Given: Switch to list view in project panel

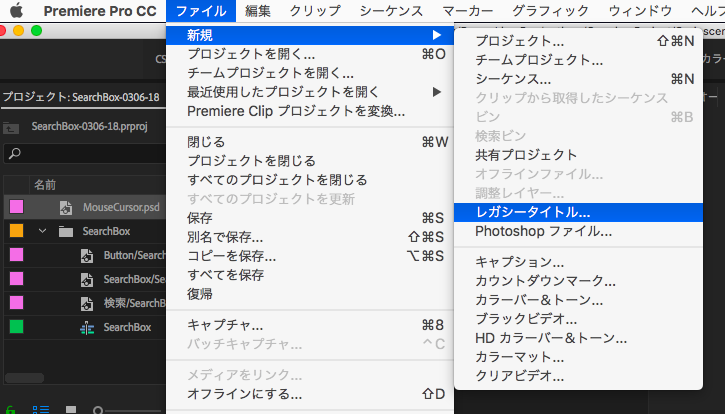Looking at the screenshot, I should click(41, 409).
